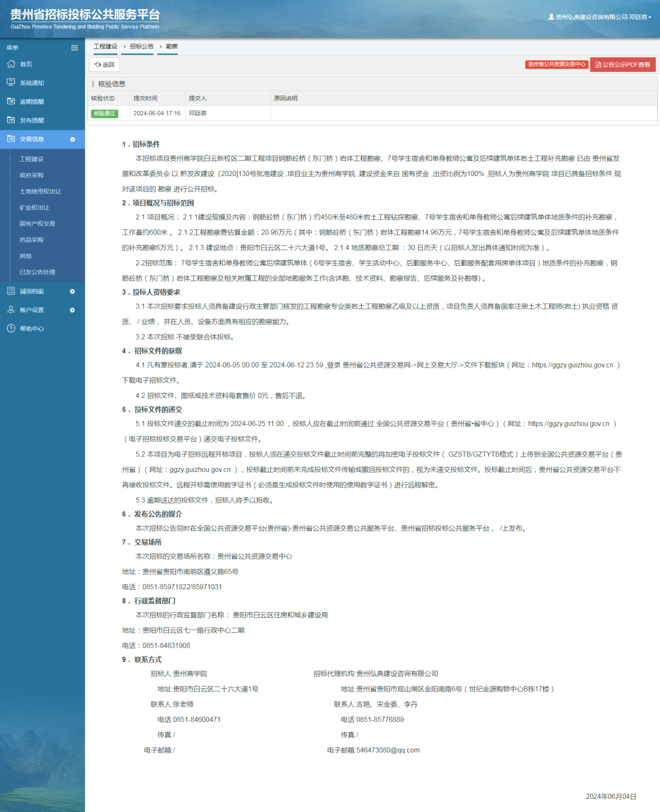This screenshot has height=812, width=660.
Task: Click the overdue reminder (逾期提醒) icon
Action: click(11, 101)
